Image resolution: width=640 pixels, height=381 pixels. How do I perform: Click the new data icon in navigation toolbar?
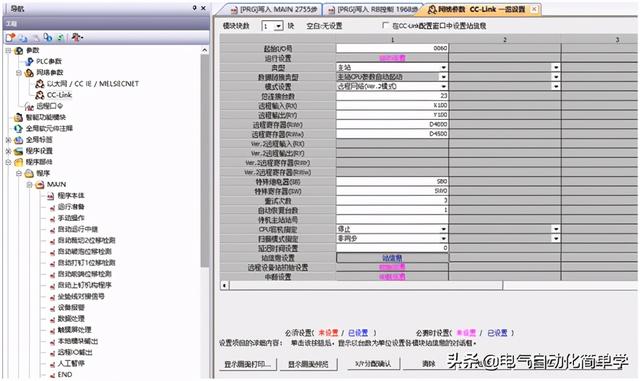(10, 38)
